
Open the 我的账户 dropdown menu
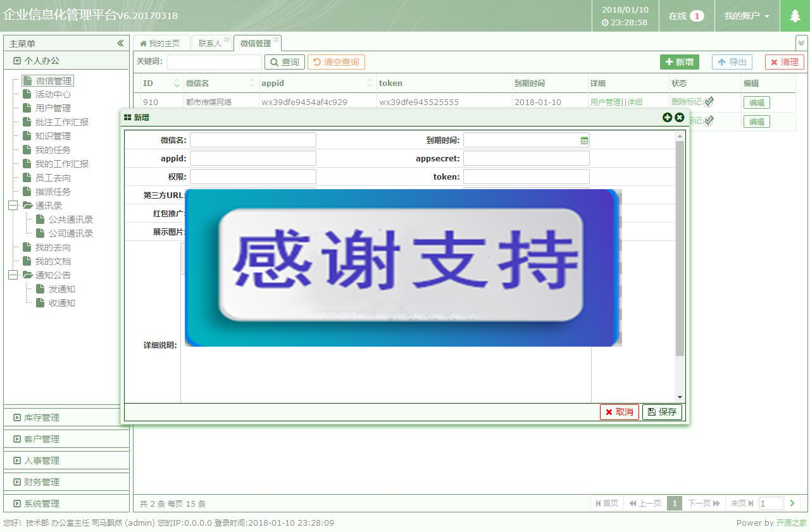[x=747, y=15]
